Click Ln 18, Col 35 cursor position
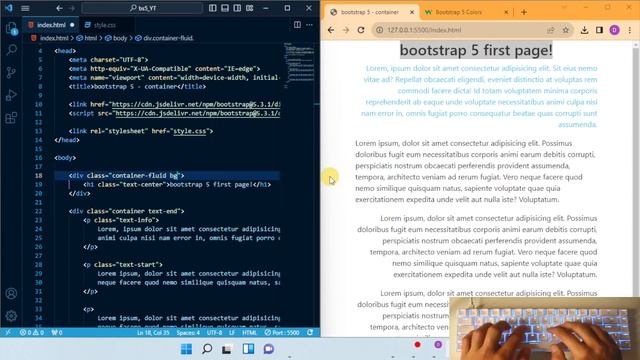 point(153,333)
